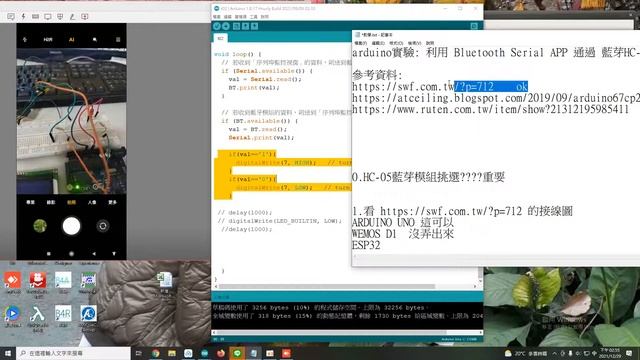
Task: Open the Arduino 檔案 File menu
Action: coord(217,17)
